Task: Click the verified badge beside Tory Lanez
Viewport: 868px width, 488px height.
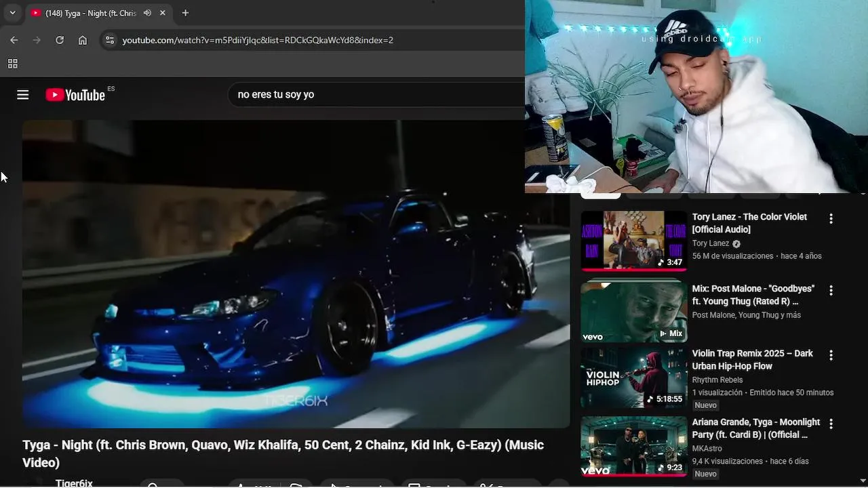Action: click(x=736, y=244)
